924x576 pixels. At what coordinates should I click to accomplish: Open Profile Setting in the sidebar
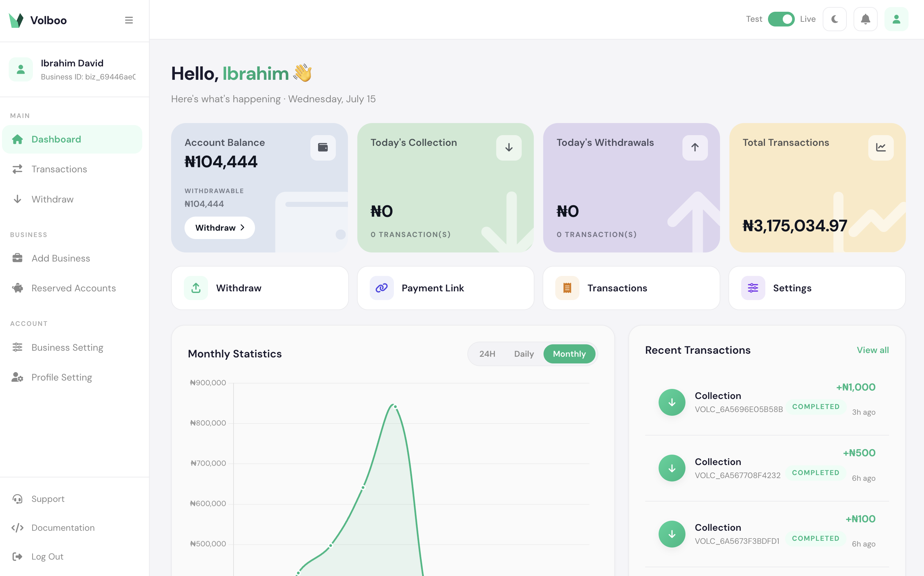point(72,377)
